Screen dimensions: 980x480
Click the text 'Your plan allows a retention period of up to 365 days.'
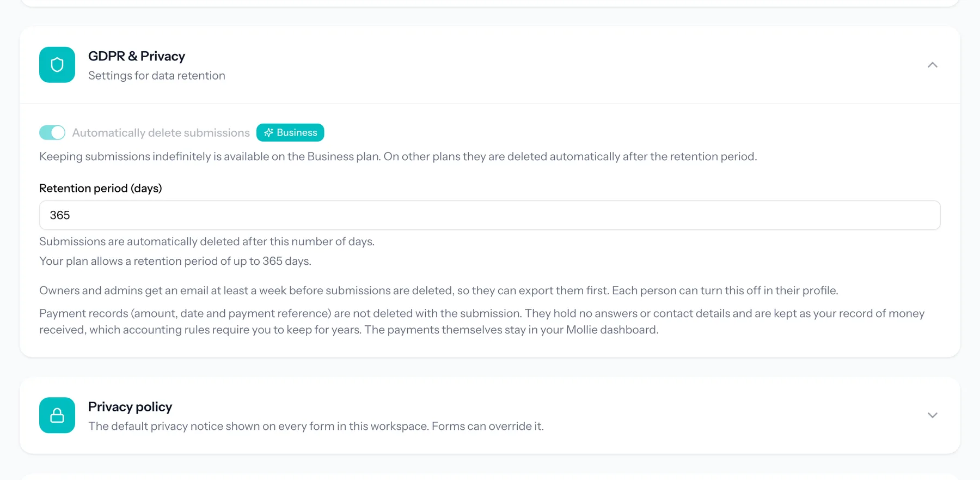(175, 261)
